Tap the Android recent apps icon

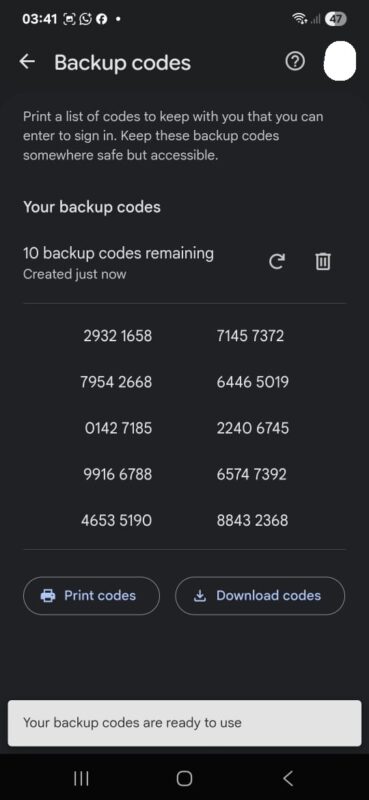pos(81,778)
